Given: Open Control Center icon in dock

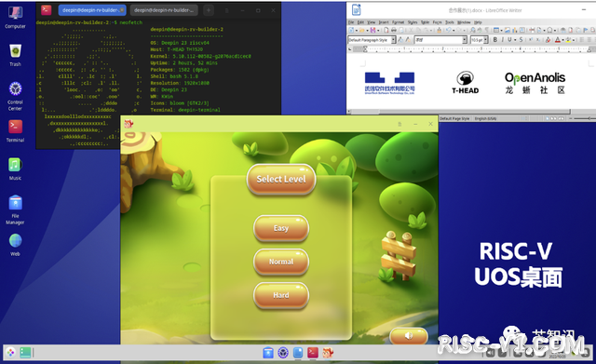Looking at the screenshot, I should (x=283, y=353).
